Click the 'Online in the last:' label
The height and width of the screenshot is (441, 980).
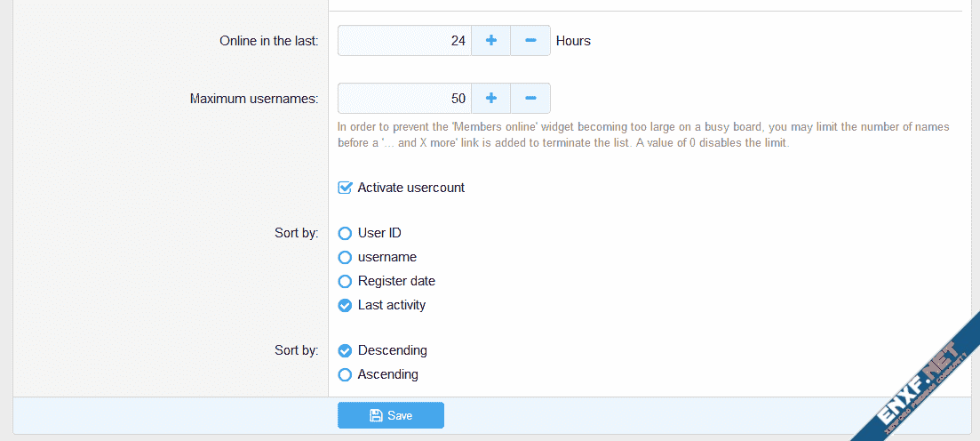[269, 41]
